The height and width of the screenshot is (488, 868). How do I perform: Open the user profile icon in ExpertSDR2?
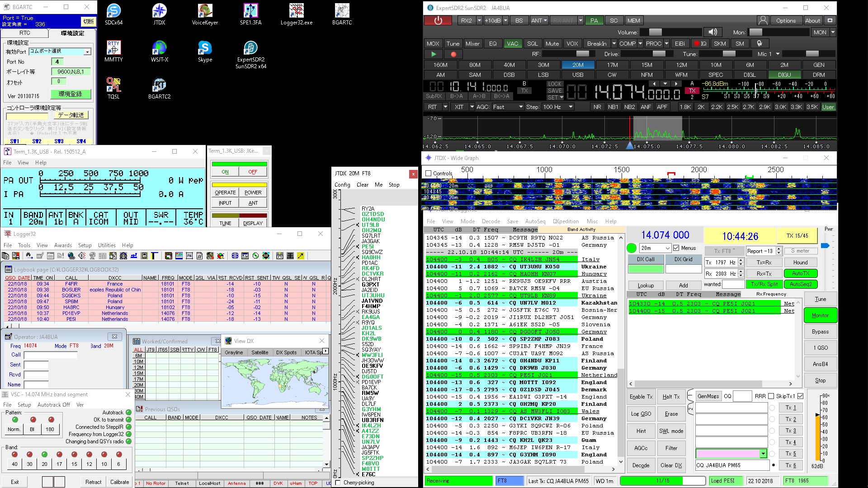[763, 20]
